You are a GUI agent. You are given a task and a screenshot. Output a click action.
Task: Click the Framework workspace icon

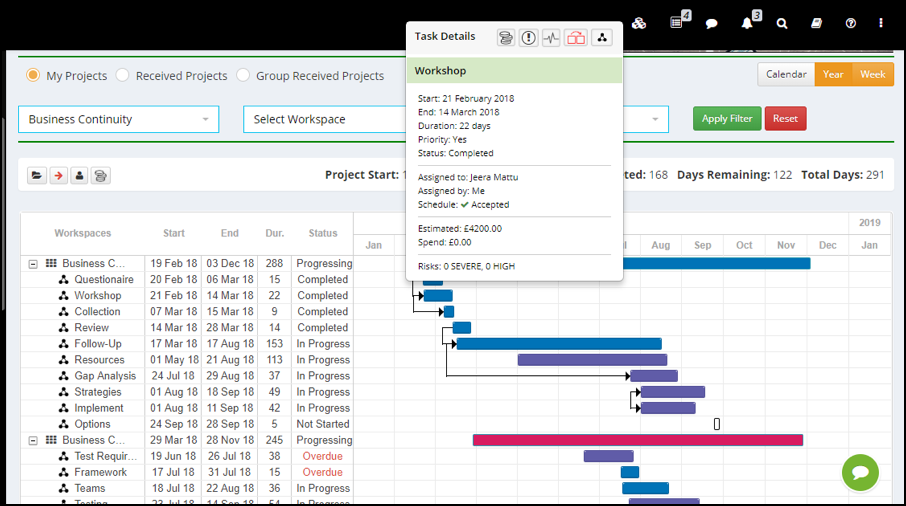point(64,472)
